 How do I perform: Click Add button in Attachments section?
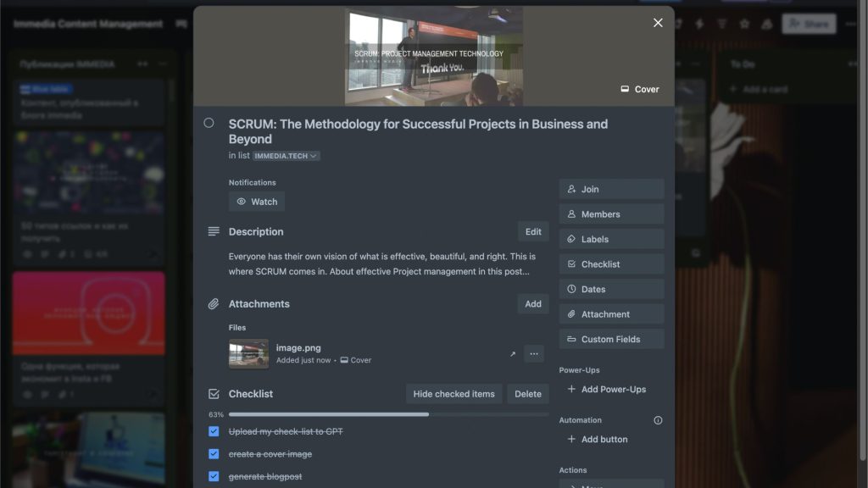point(533,304)
